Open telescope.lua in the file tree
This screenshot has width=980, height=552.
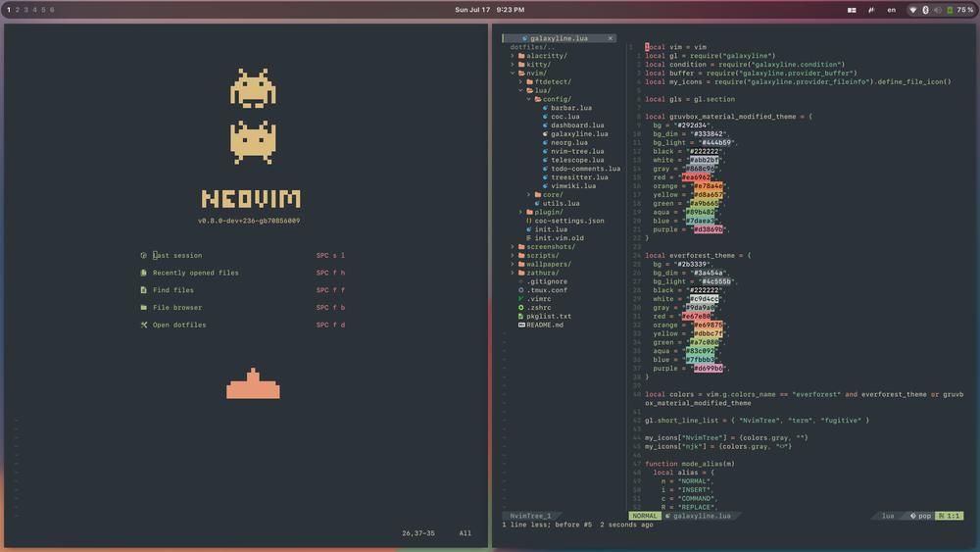[577, 160]
